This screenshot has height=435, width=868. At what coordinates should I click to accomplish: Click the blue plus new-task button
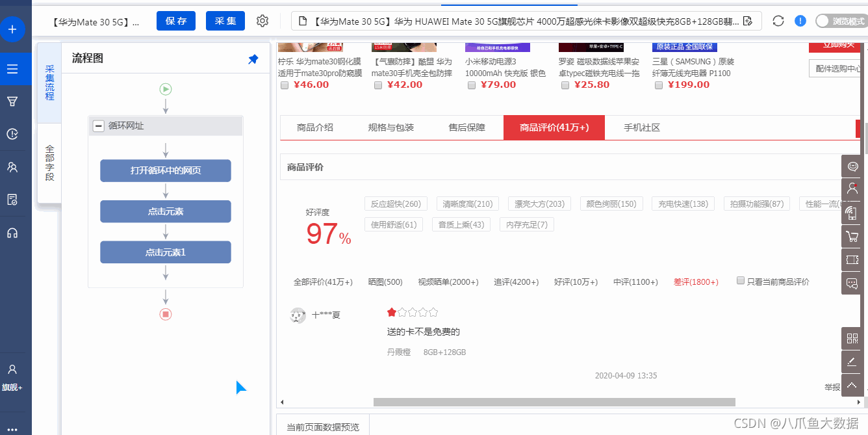(13, 29)
